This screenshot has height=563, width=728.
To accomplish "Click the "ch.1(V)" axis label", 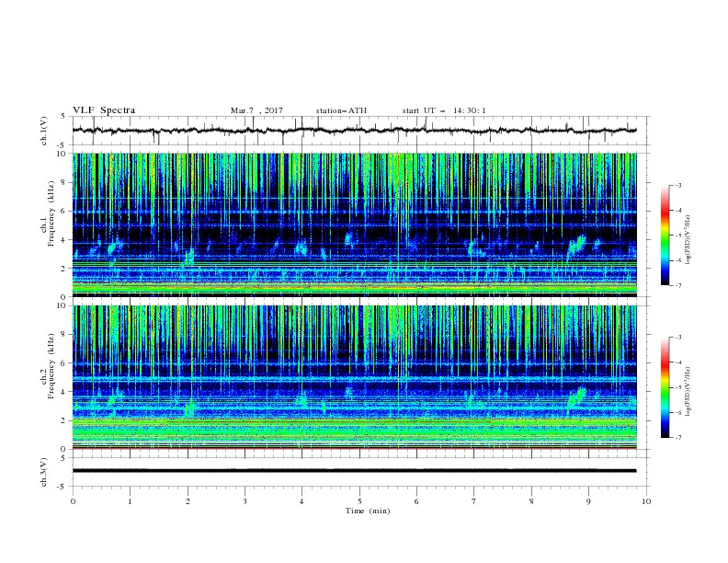I will [44, 131].
